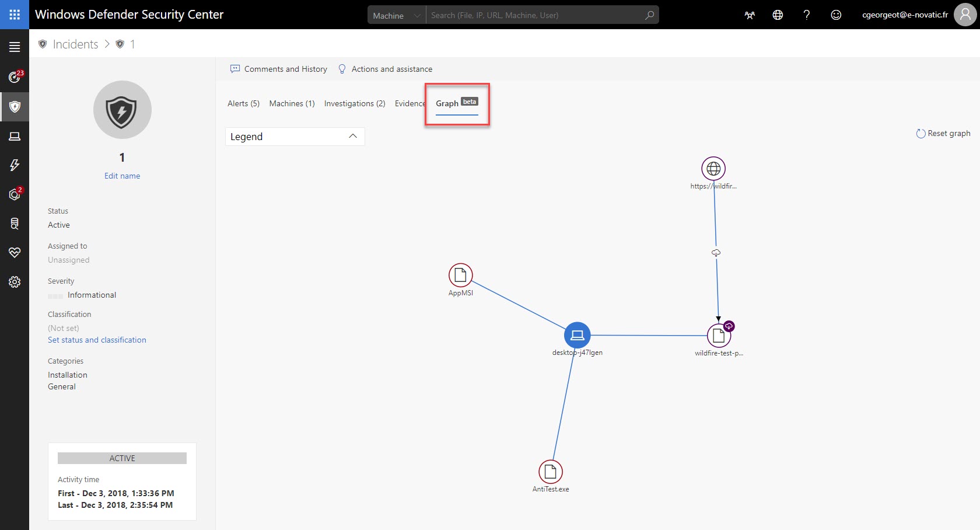980x530 pixels.
Task: Click the Informational severity value
Action: pos(92,295)
